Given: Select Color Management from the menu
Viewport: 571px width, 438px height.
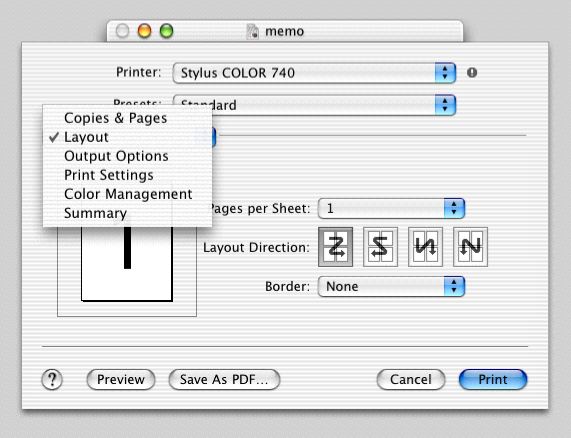Looking at the screenshot, I should pyautogui.click(x=127, y=194).
